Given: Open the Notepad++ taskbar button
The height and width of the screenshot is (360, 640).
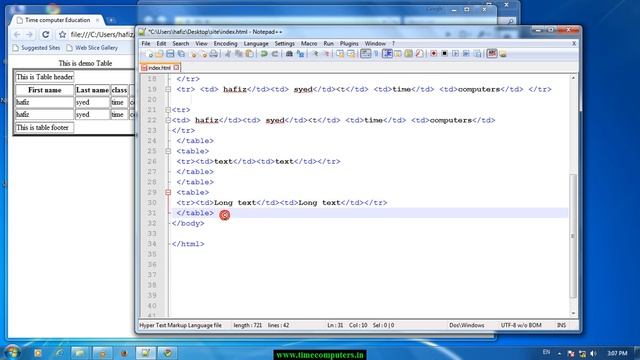Looking at the screenshot, I should coord(145,353).
